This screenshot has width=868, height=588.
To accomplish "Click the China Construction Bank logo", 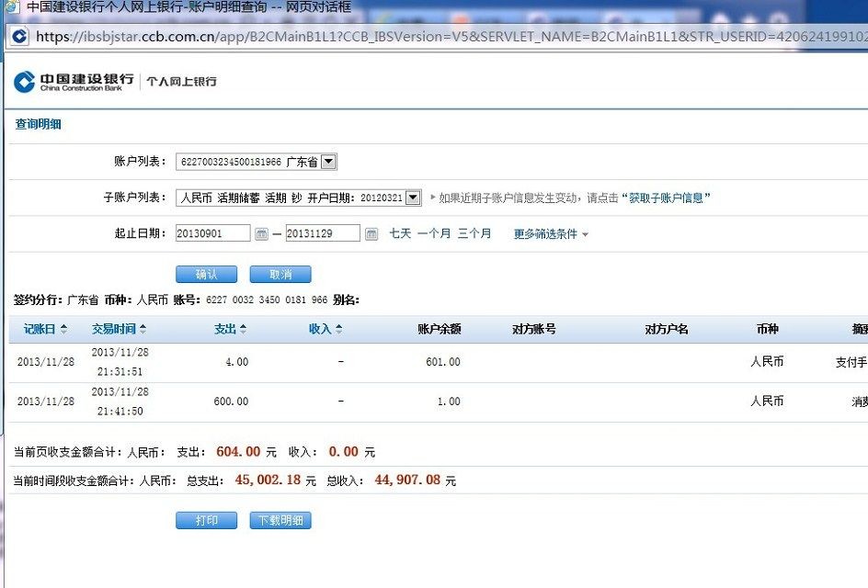I will [x=74, y=82].
